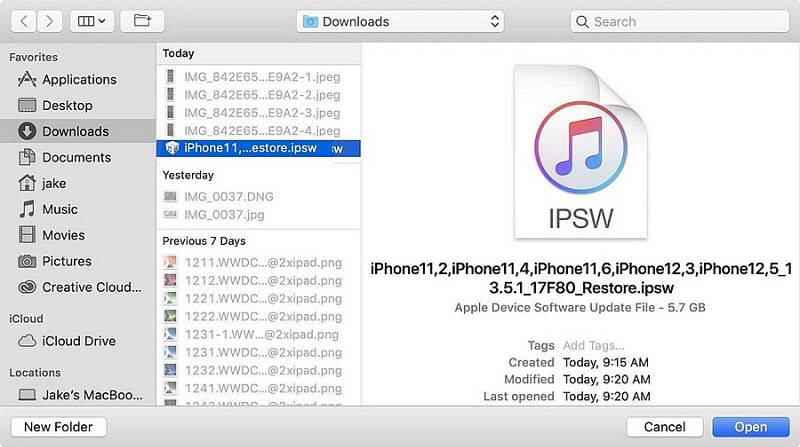This screenshot has height=447, width=800.
Task: Click the Music note icon in the sidebar
Action: [x=27, y=209]
